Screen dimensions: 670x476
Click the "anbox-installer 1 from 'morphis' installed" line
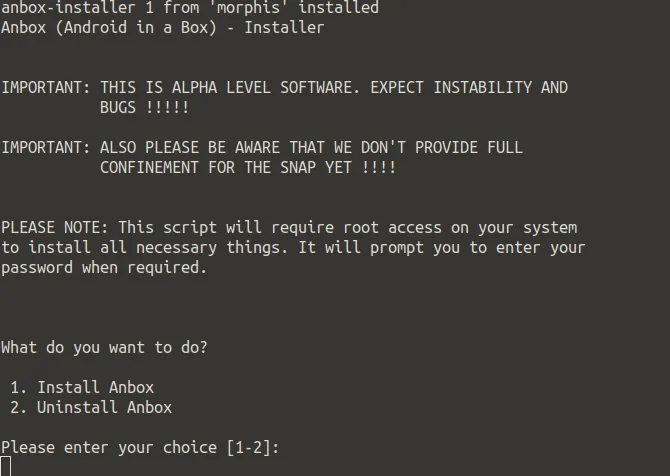point(189,8)
